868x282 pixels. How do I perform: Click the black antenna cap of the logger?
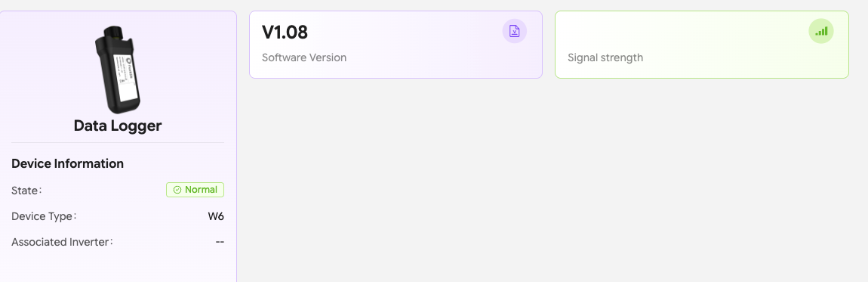pos(115,30)
